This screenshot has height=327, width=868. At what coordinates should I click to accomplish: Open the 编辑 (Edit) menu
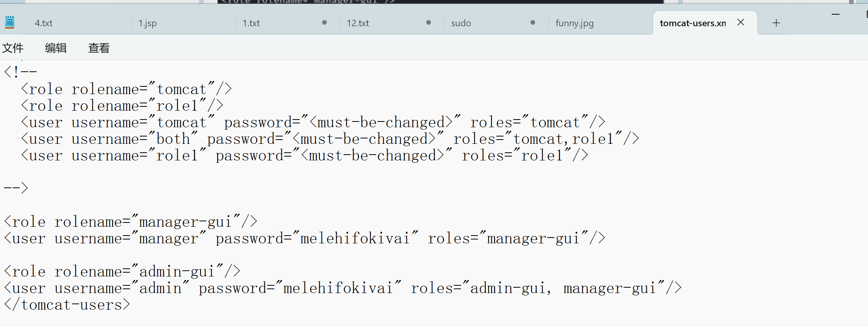(56, 48)
